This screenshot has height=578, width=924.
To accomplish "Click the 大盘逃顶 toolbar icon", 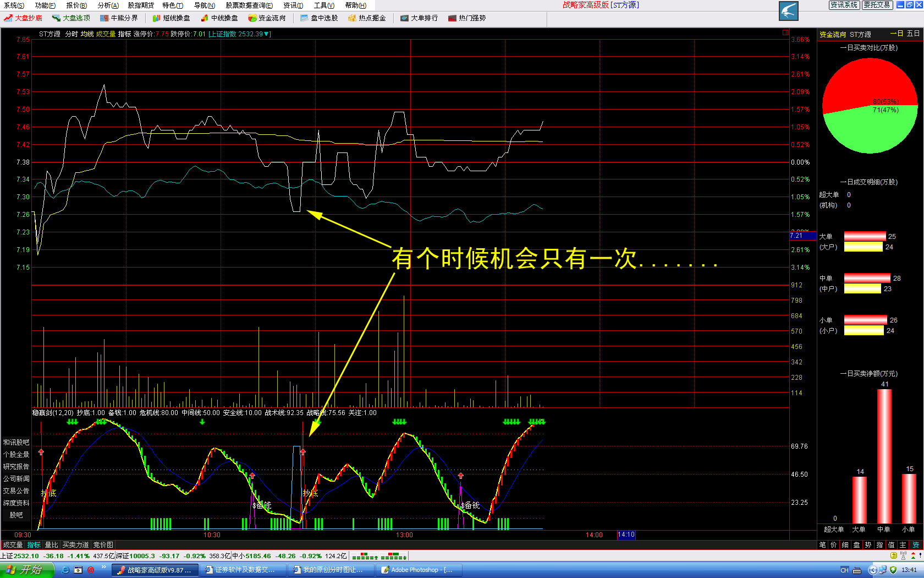I will [x=71, y=18].
